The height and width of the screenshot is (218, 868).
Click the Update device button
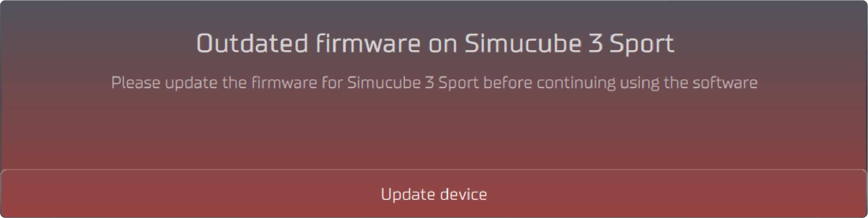pos(434,194)
